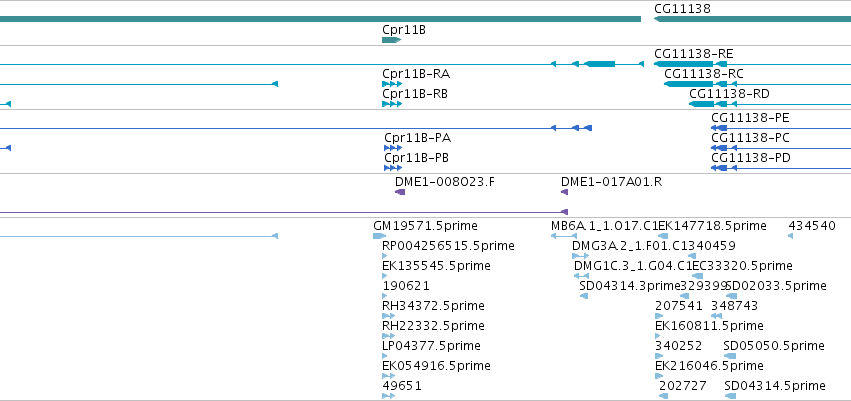Click the long teal gene bar on the left
Screen dimensions: 851x401
320,20
